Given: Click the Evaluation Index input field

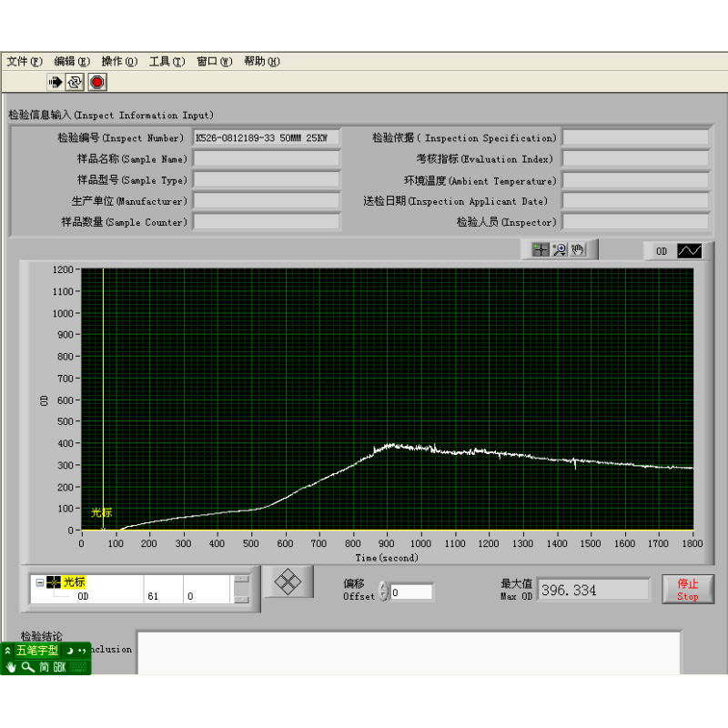Looking at the screenshot, I should (x=635, y=158).
